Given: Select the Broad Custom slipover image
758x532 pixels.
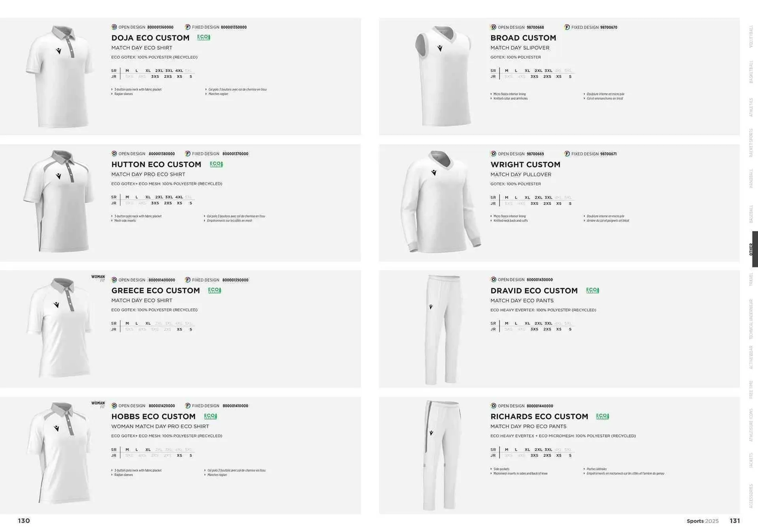Looking at the screenshot, I should point(443,76).
